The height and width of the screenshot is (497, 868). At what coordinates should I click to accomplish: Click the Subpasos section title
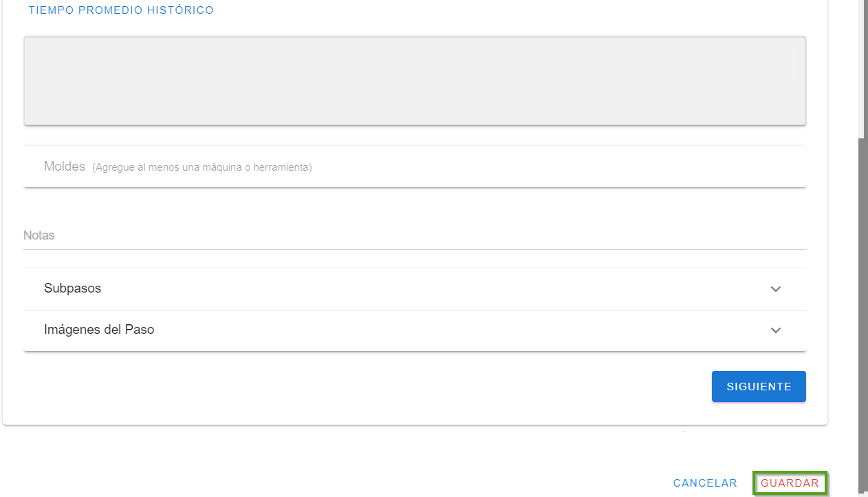73,288
